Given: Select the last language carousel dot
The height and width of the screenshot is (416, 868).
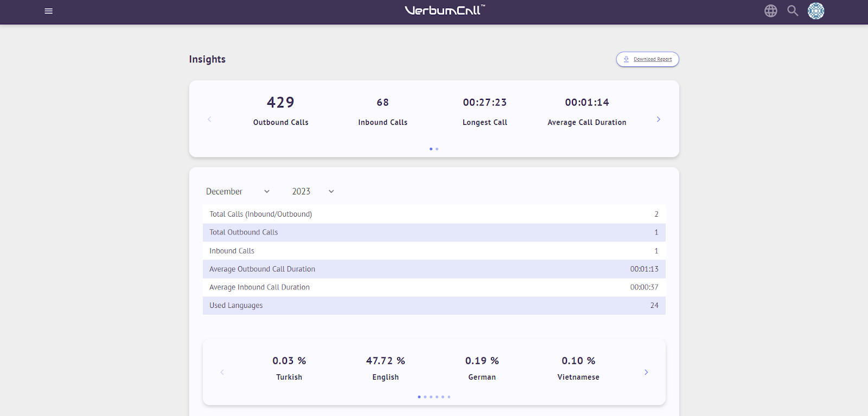Looking at the screenshot, I should click(x=449, y=397).
